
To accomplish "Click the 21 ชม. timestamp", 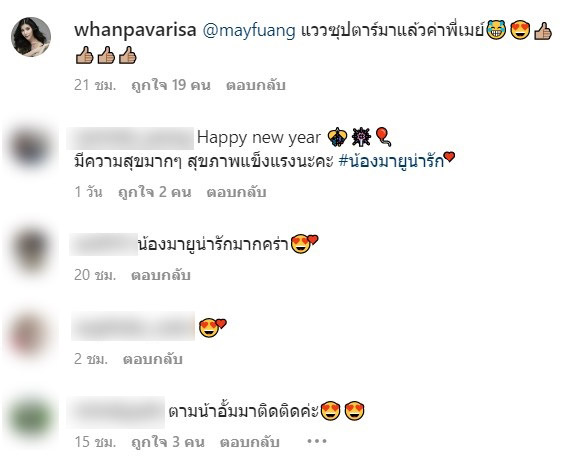I will [x=95, y=85].
